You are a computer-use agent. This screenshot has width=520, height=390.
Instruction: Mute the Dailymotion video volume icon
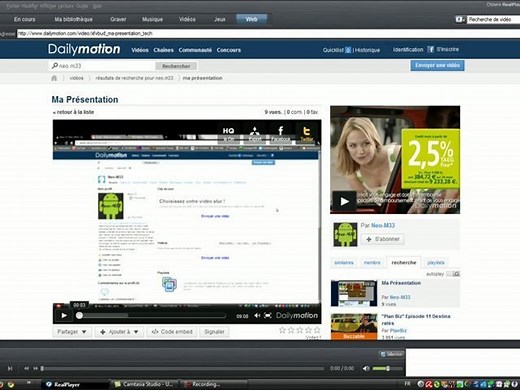[257, 315]
